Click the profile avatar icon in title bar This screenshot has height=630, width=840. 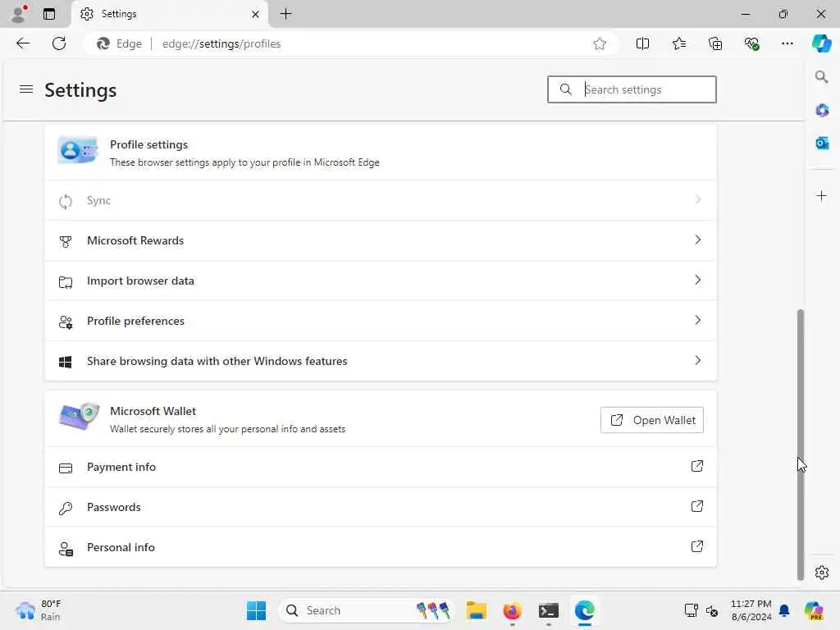coord(19,13)
